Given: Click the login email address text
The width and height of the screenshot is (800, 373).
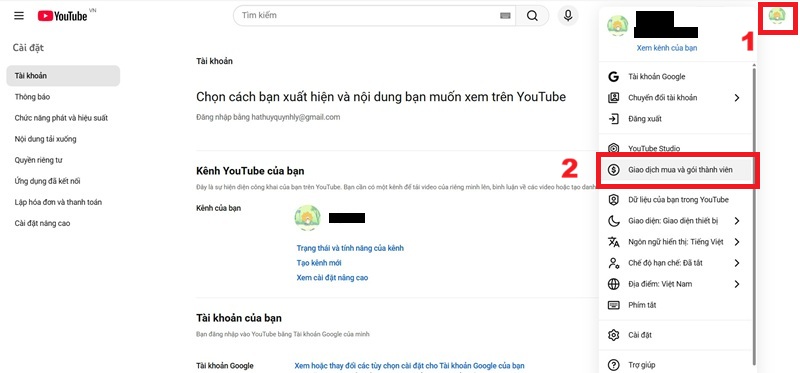Looking at the screenshot, I should [x=295, y=117].
